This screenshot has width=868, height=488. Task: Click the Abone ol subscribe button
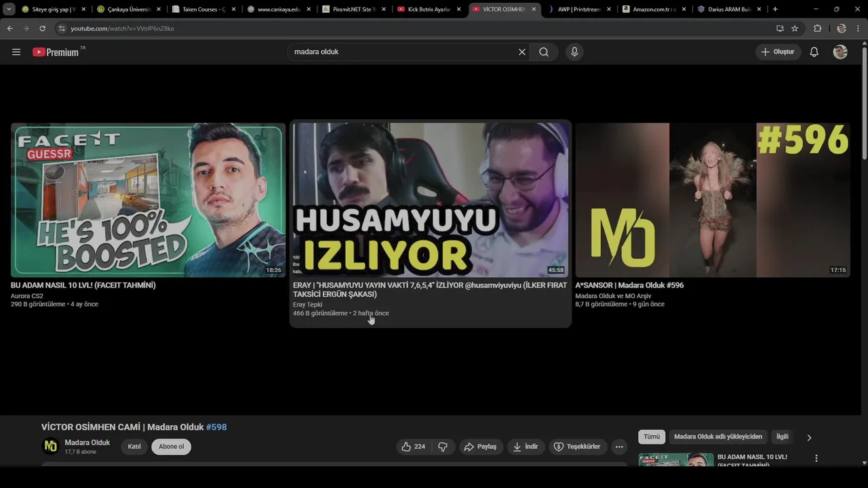(172, 447)
